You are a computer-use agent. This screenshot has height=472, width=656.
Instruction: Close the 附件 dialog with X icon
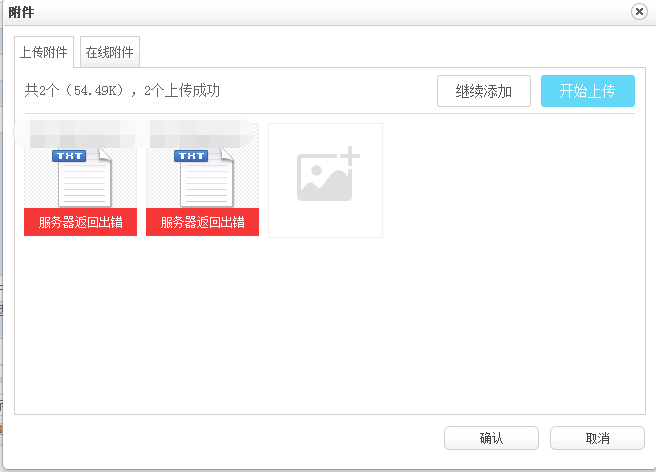pyautogui.click(x=639, y=12)
